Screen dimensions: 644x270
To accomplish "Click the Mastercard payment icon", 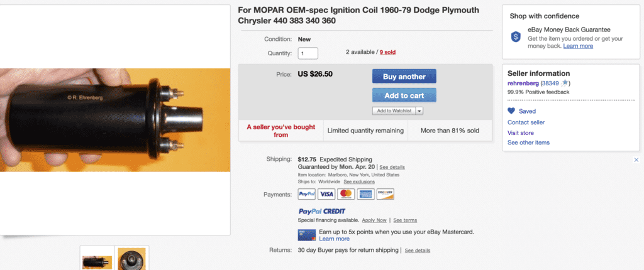I will click(x=346, y=194).
